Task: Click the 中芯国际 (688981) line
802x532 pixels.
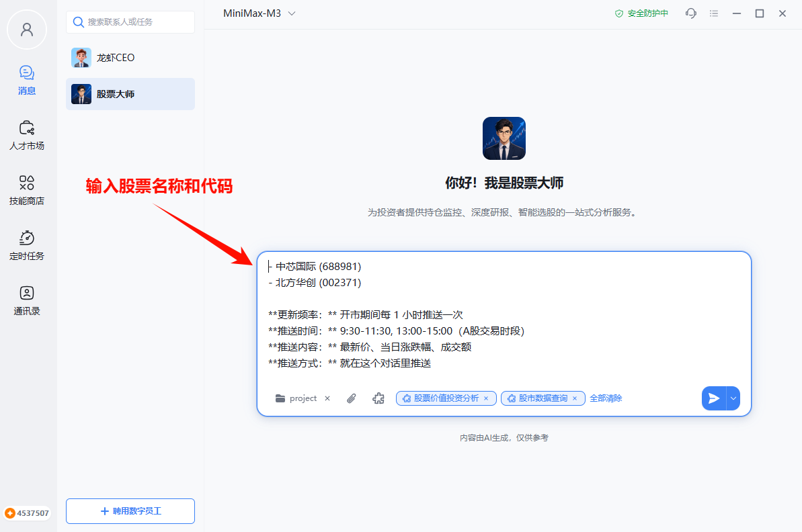Action: [x=315, y=266]
